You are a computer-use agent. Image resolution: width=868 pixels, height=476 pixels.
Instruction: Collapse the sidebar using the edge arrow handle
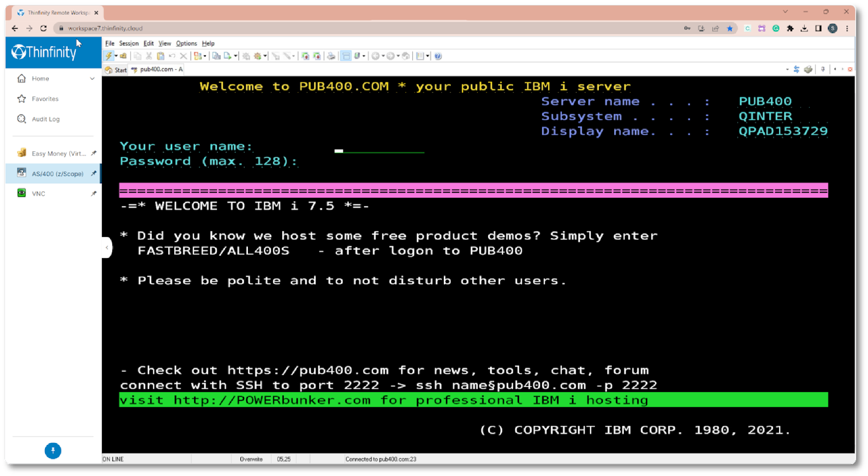tap(107, 248)
